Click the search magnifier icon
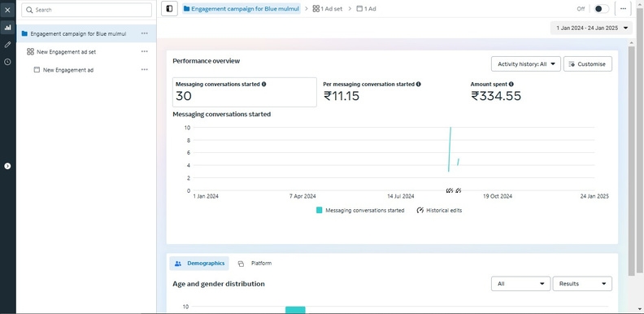 coord(29,10)
